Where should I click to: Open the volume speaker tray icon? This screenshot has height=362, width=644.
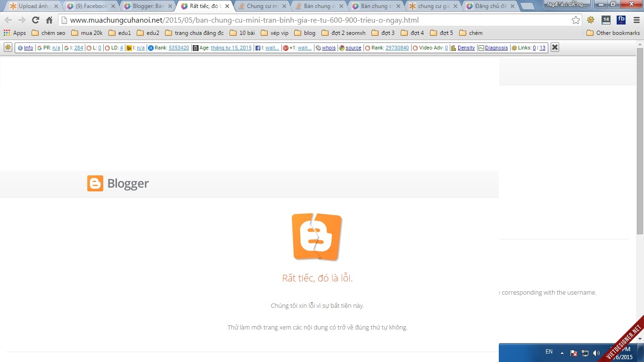click(x=596, y=353)
